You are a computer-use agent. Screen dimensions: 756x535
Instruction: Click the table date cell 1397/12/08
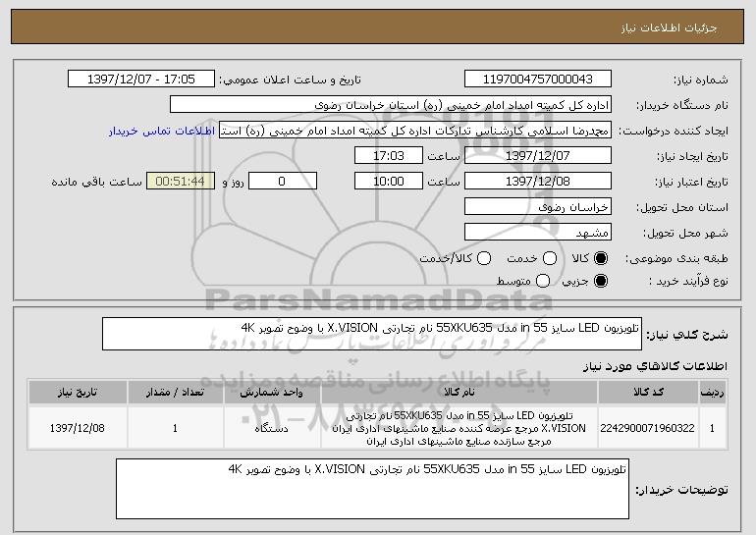pos(78,428)
